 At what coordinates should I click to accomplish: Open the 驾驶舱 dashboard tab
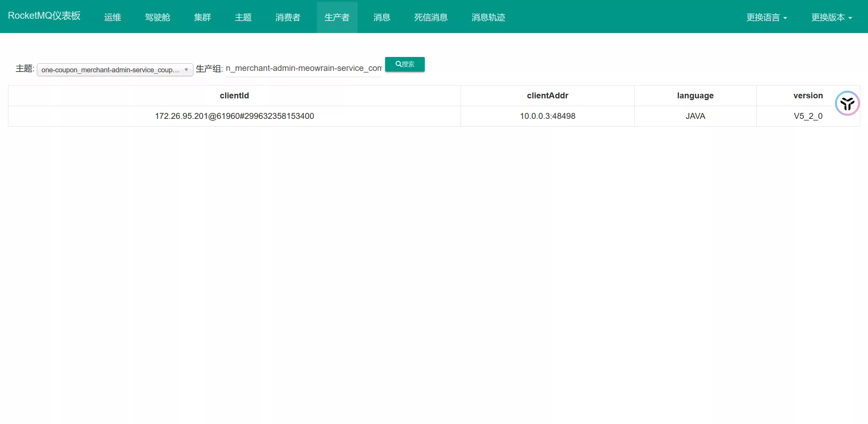[157, 17]
